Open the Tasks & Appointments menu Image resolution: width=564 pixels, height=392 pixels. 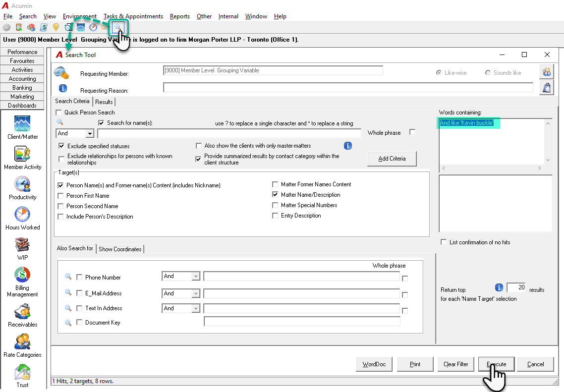coord(133,16)
